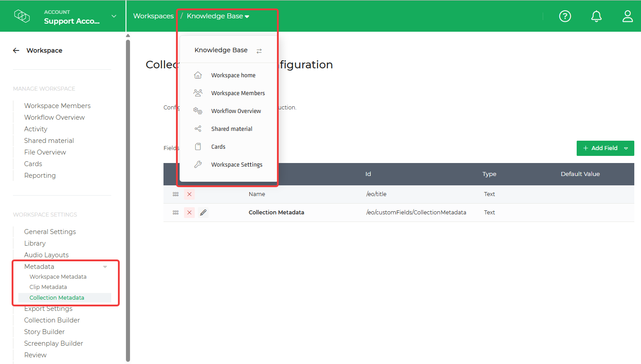The width and height of the screenshot is (641, 364).
Task: Open Shared material in sidebar
Action: pos(49,141)
